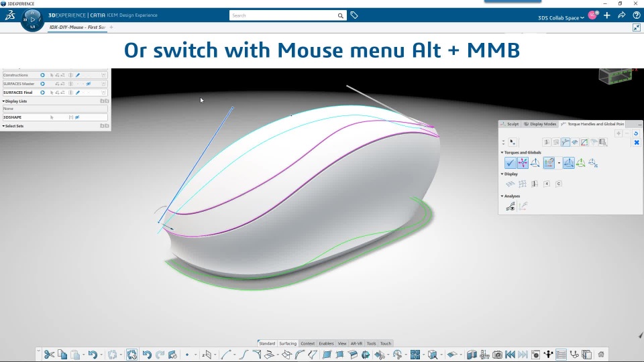Click the plus Add icon in top bar
The image size is (644, 362).
pyautogui.click(x=607, y=15)
